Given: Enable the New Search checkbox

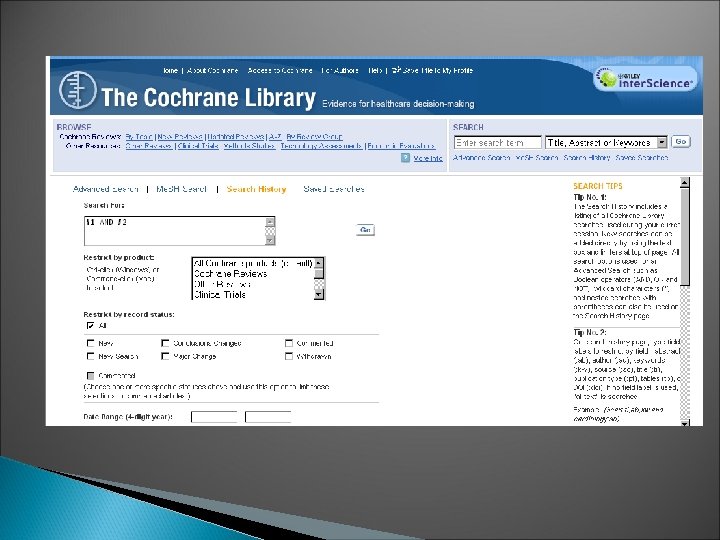Looking at the screenshot, I should [90, 356].
